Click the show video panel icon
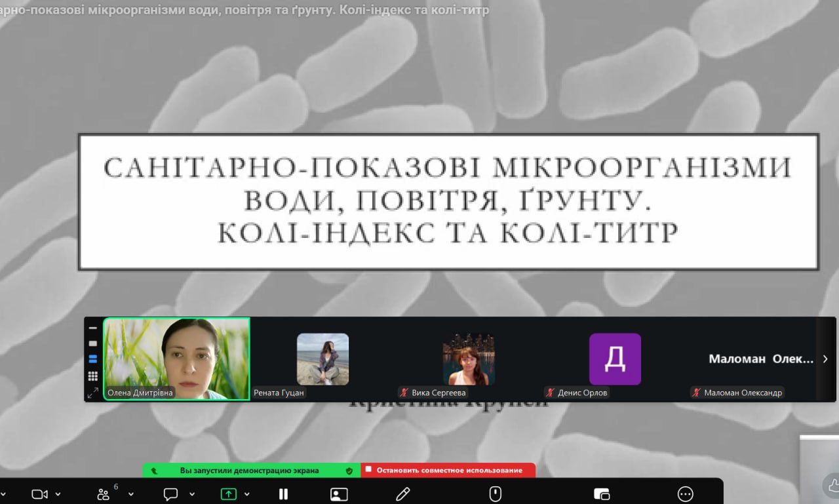Screen dimensions: 839x504 (339, 494)
